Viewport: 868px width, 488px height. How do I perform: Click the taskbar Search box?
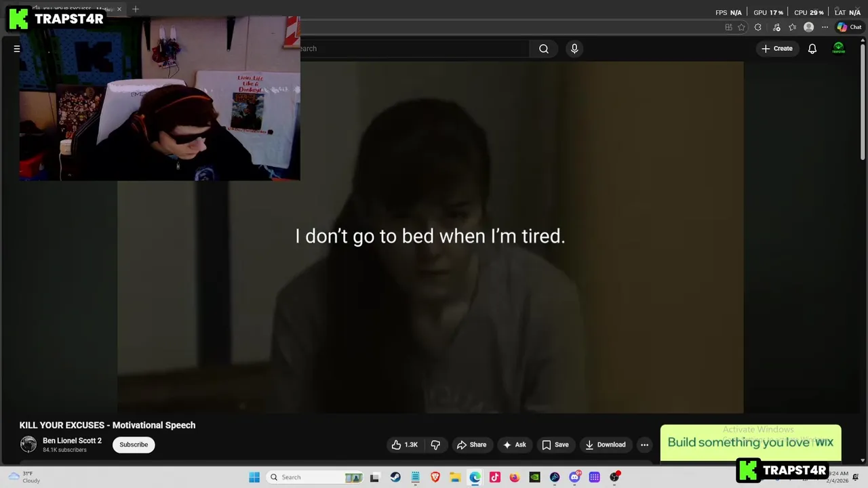(316, 477)
